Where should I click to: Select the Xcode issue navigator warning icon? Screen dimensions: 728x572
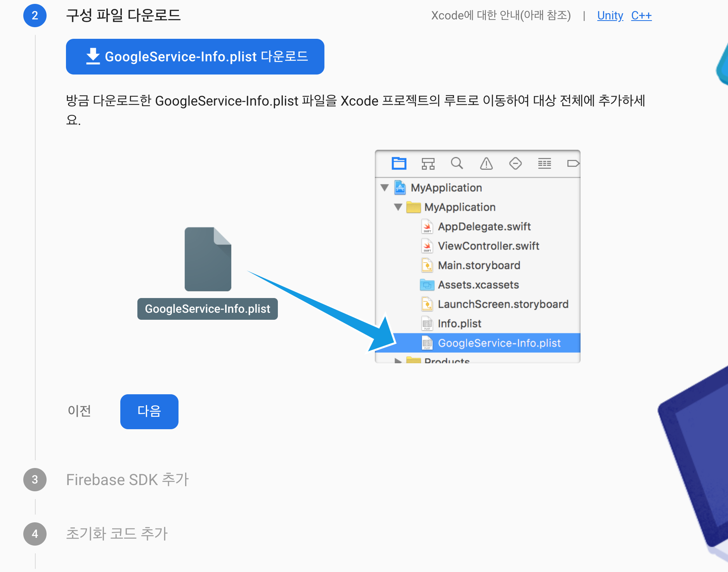click(x=486, y=163)
